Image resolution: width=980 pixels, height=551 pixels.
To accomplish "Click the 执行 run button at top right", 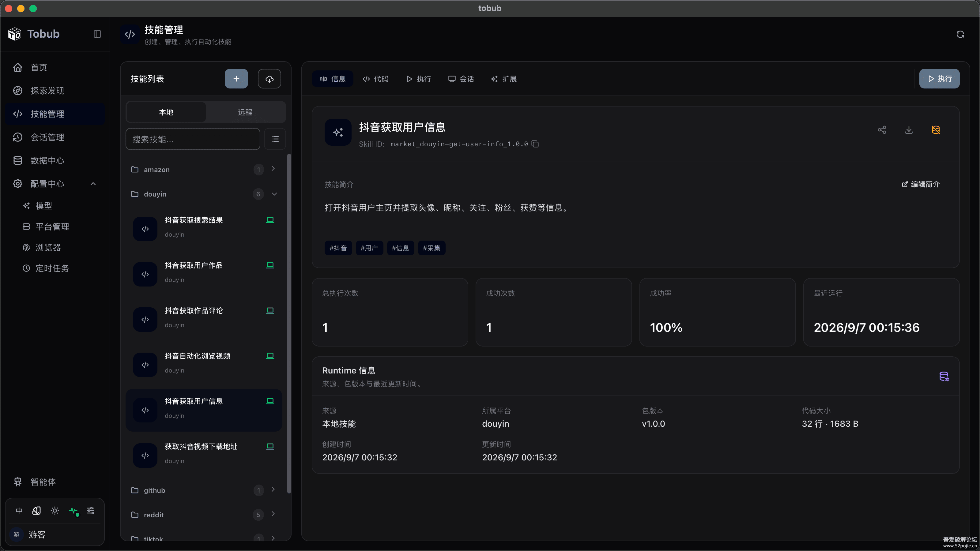I will click(x=939, y=79).
